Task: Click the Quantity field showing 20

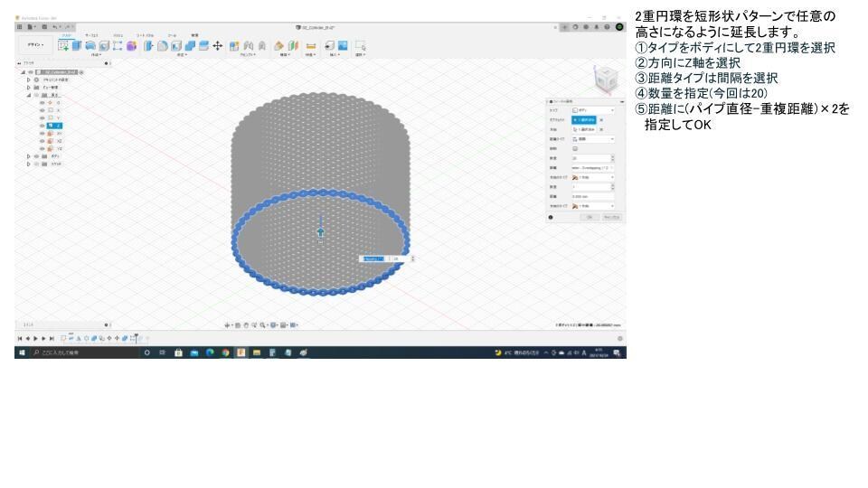Action: [x=590, y=158]
